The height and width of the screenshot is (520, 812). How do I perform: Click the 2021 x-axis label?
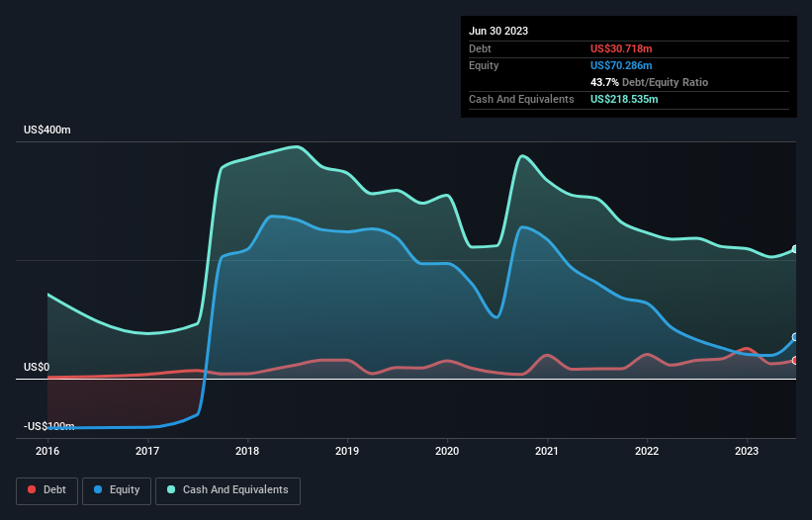[547, 451]
